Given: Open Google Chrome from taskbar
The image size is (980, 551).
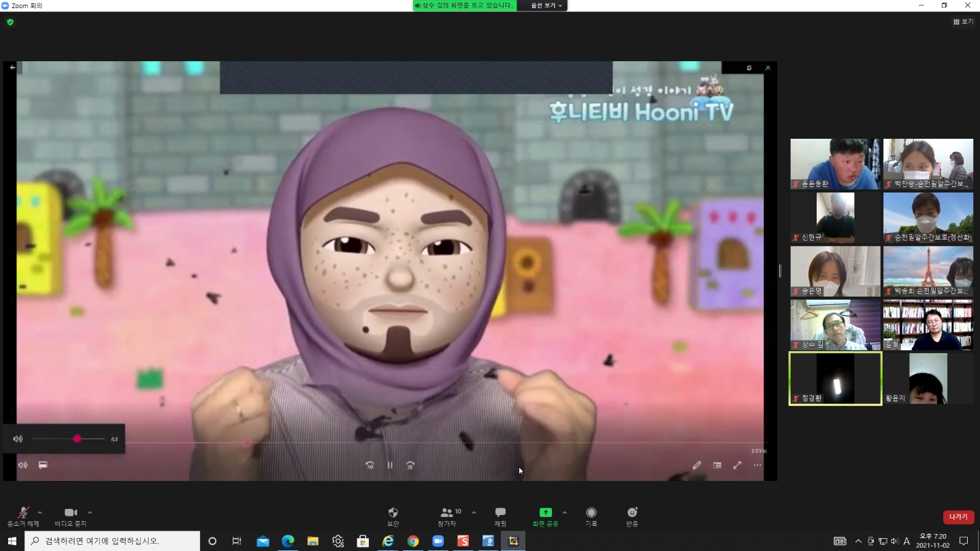Looking at the screenshot, I should (413, 541).
